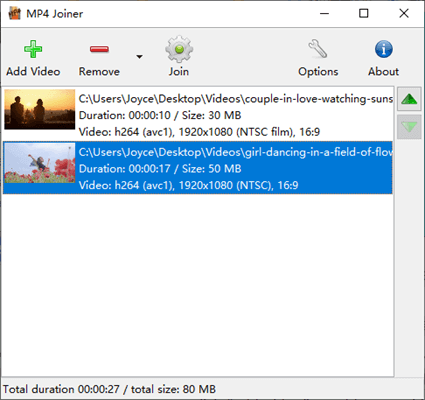Open Options with the wrench icon
Image resolution: width=425 pixels, height=400 pixels.
coord(318,49)
